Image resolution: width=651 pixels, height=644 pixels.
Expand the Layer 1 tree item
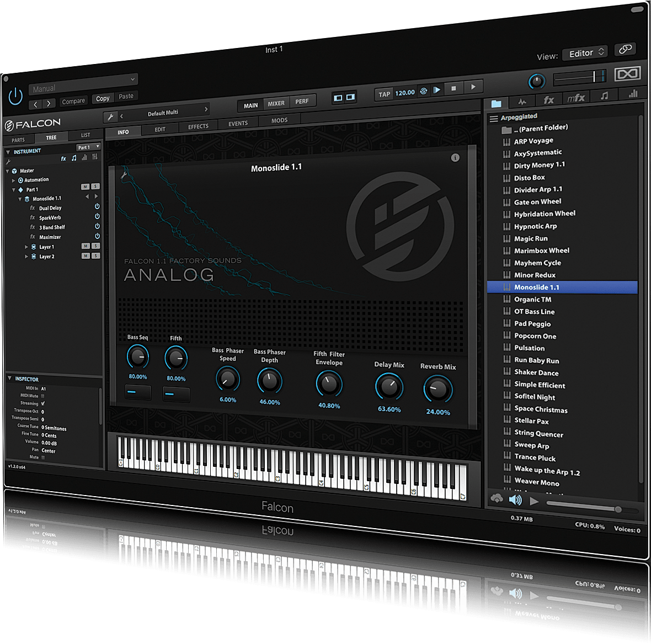coord(26,247)
